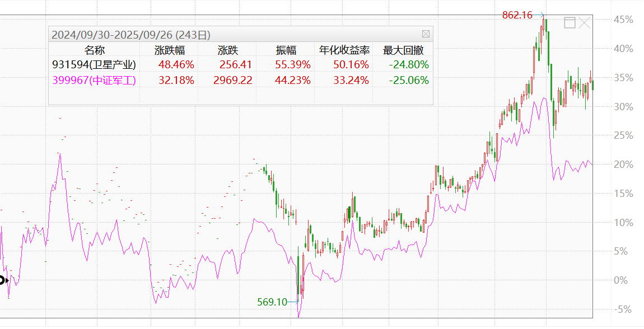Click the large X icon at chart top-right
Image resolution: width=644 pixels, height=329 pixels.
pos(585,23)
